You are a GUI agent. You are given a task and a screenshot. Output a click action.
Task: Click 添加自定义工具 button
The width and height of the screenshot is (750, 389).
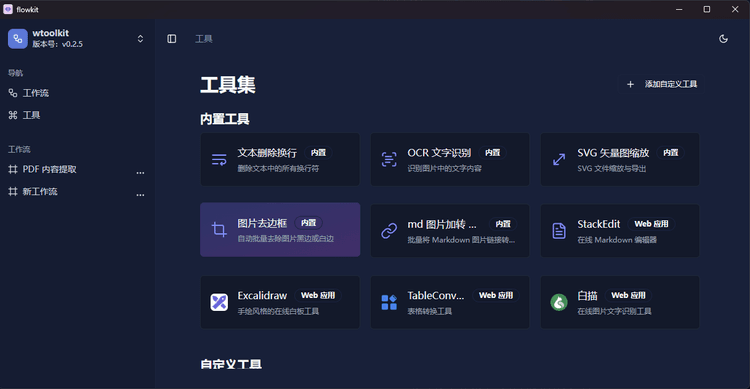[662, 84]
